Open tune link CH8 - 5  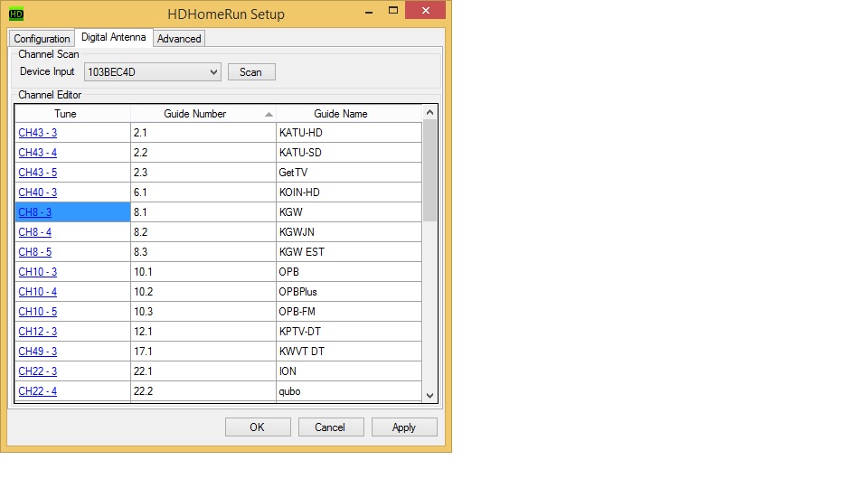(35, 252)
